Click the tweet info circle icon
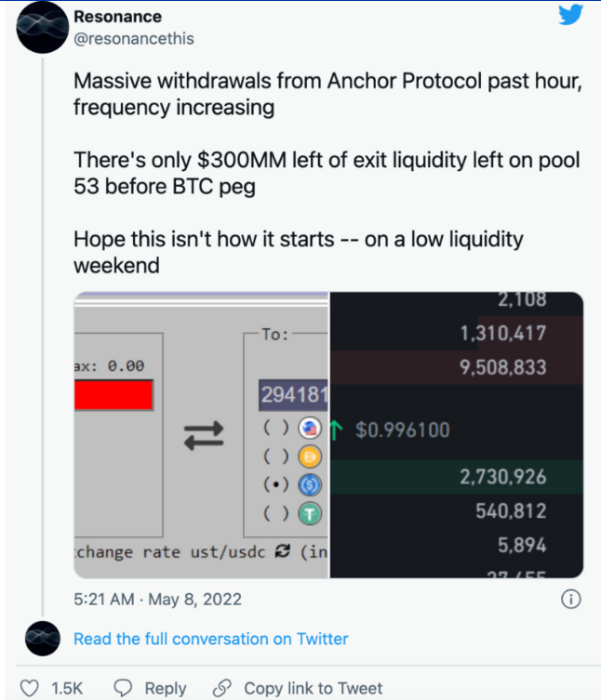 pyautogui.click(x=570, y=599)
